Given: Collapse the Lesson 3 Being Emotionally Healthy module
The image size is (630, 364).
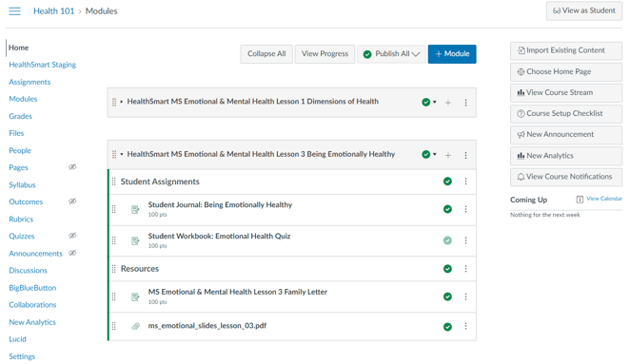Looking at the screenshot, I should click(122, 155).
